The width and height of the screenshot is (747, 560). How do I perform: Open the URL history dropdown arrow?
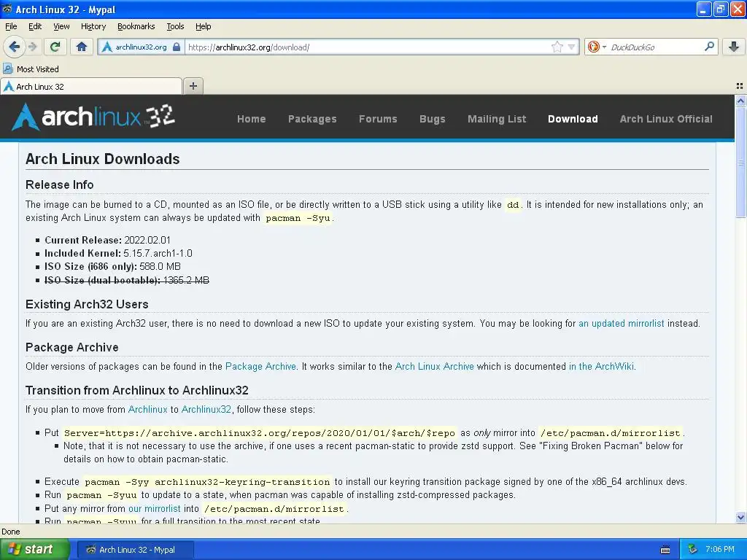click(571, 47)
